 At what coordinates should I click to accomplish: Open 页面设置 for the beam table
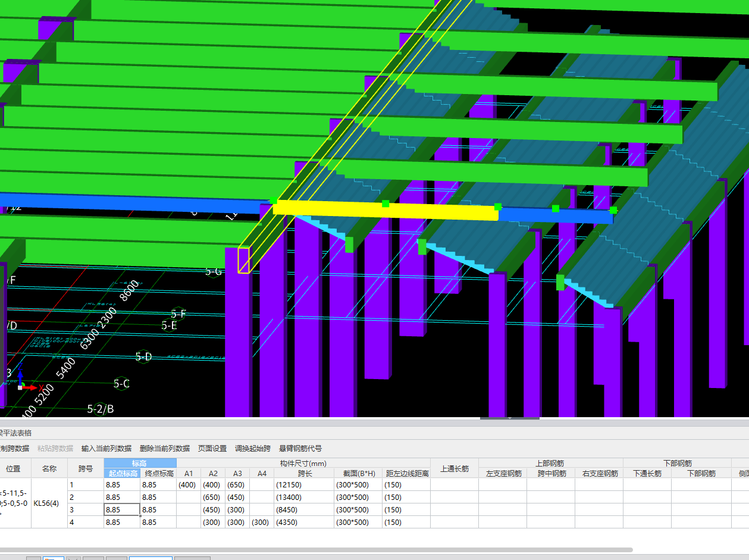pos(212,448)
